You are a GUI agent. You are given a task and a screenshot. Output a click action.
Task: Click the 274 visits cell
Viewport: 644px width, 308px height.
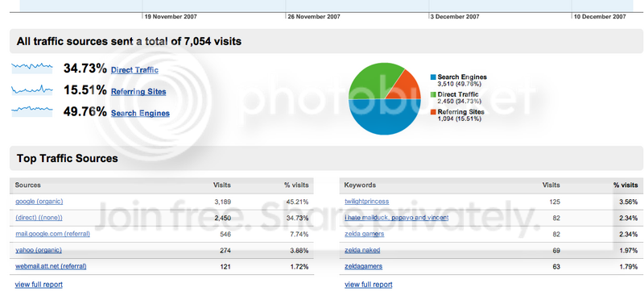pos(225,251)
